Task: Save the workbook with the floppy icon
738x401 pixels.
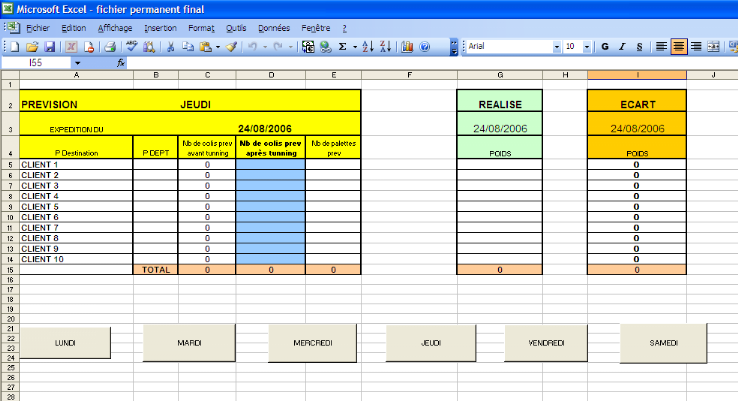Action: coord(49,47)
